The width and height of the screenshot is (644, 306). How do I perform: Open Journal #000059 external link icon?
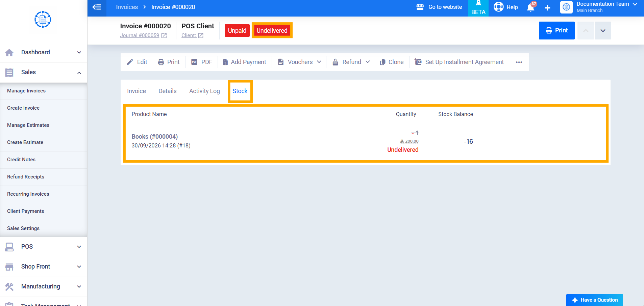tap(164, 35)
